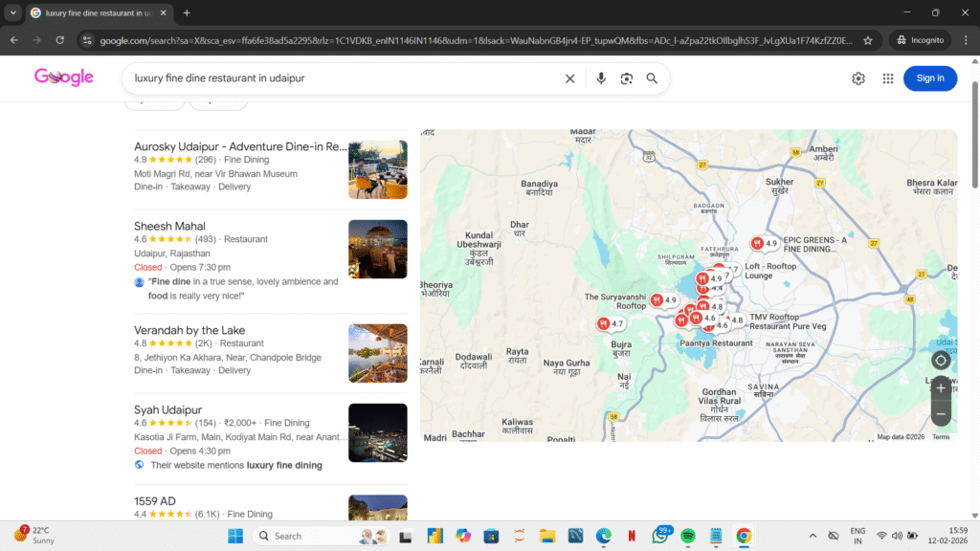Expand the hidden system tray icons
The image size is (980, 551).
[x=813, y=536]
